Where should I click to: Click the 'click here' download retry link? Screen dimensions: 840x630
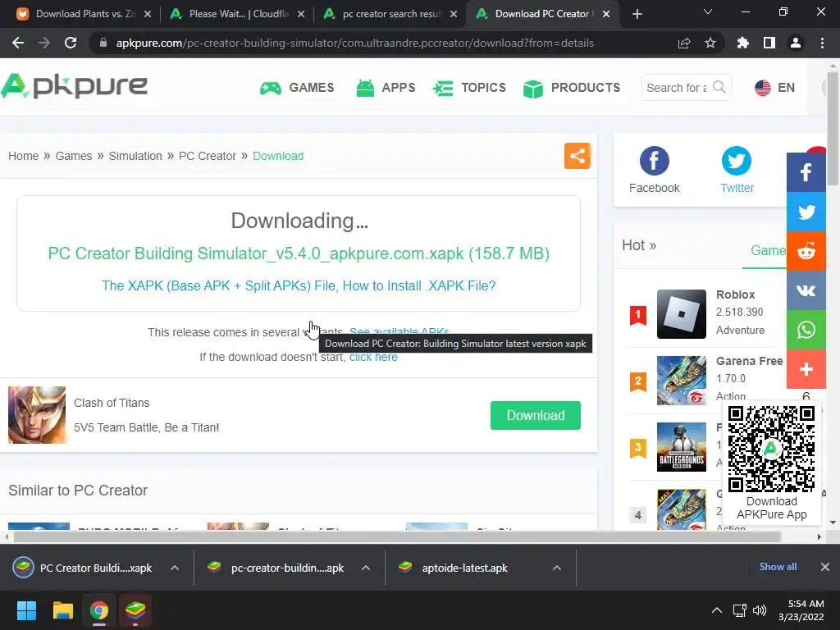[373, 357]
